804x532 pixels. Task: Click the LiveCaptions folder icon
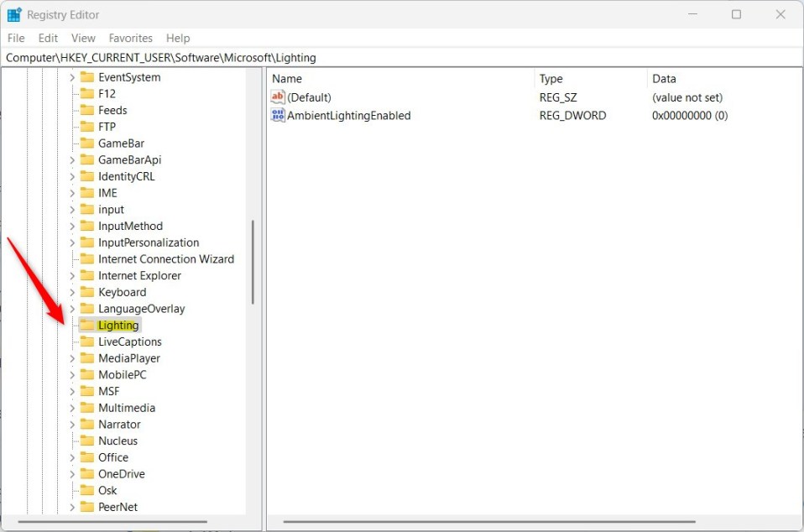tap(87, 342)
